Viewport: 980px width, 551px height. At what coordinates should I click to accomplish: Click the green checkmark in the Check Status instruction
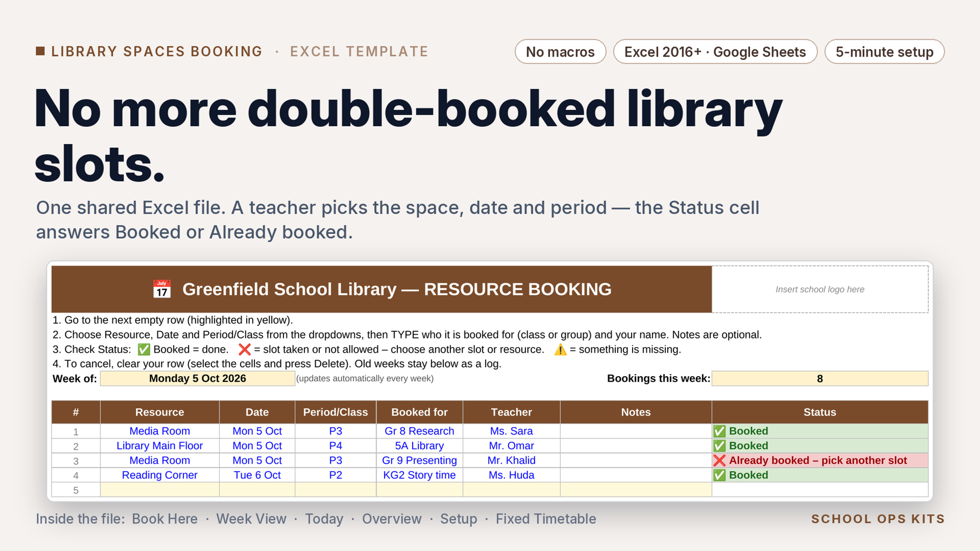coord(144,349)
